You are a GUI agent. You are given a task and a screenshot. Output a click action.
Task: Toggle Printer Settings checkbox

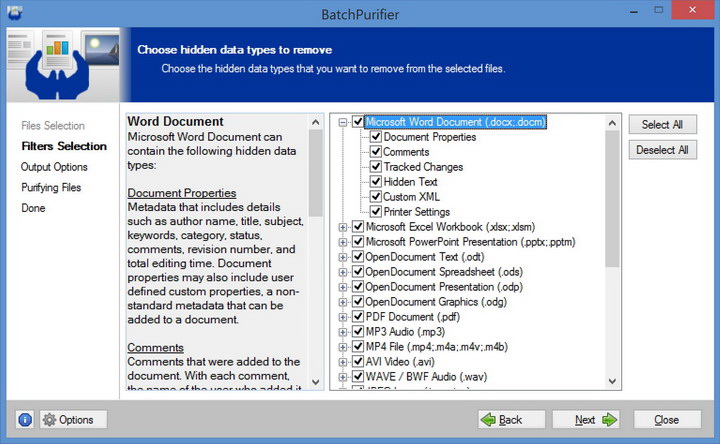click(376, 211)
